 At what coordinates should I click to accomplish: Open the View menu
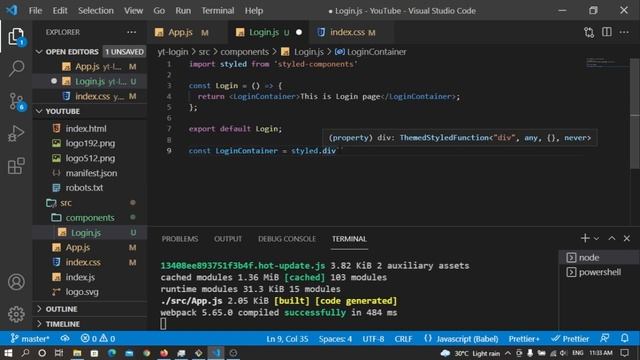[x=133, y=11]
